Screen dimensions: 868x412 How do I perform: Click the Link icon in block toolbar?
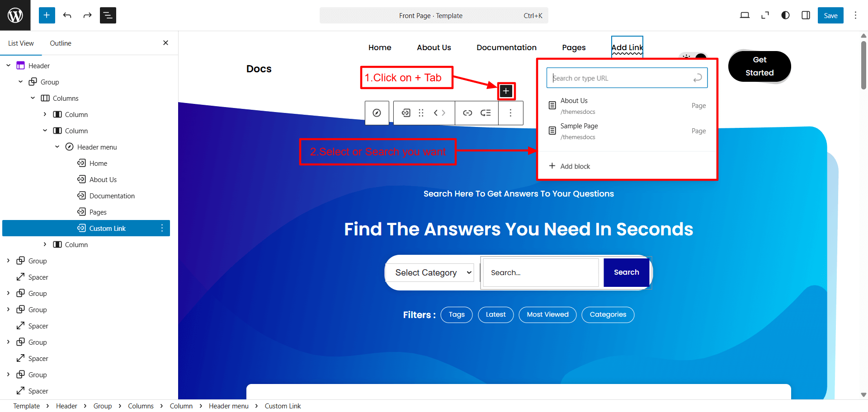coord(467,113)
